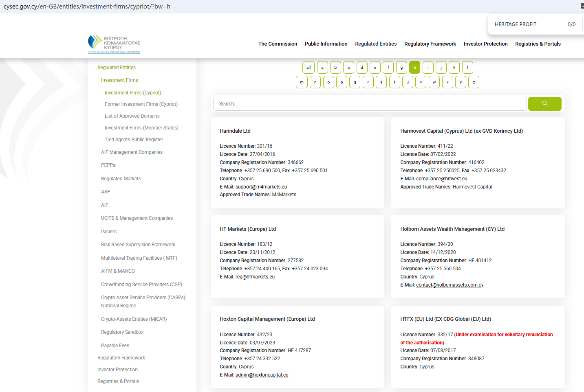
Task: Select the 'all' alphabet filter
Action: pos(309,68)
